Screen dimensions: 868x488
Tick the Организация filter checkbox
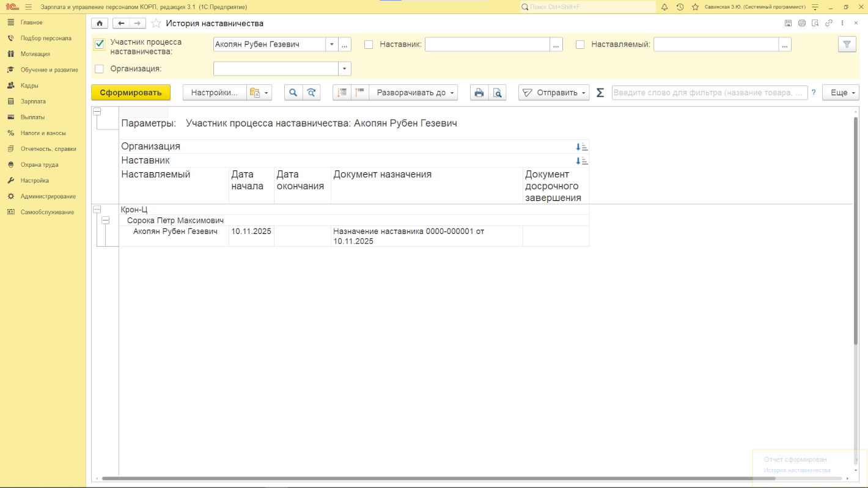point(100,69)
